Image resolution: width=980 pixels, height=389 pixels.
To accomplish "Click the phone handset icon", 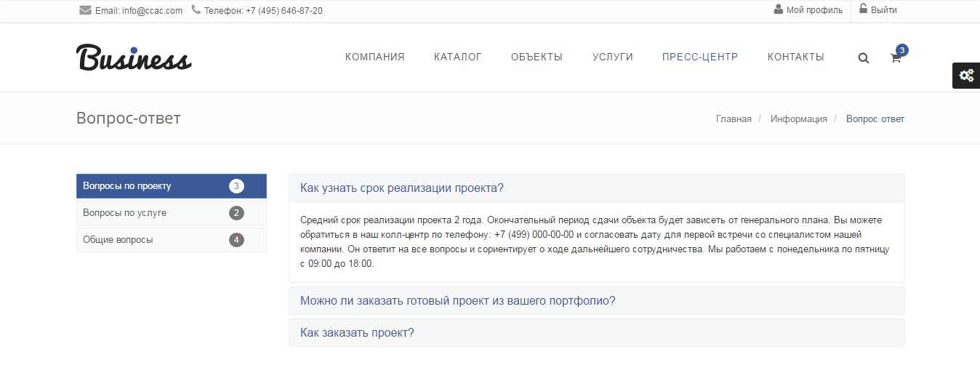I will click(x=196, y=10).
